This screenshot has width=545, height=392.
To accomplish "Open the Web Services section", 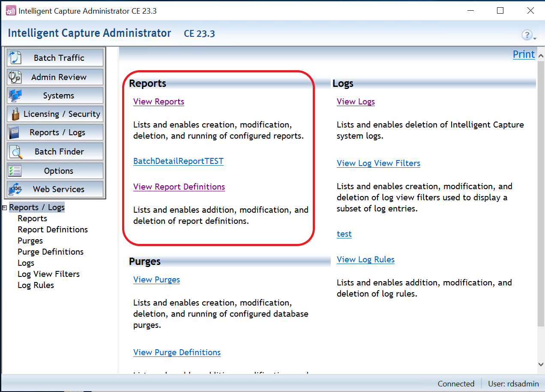I will (55, 189).
